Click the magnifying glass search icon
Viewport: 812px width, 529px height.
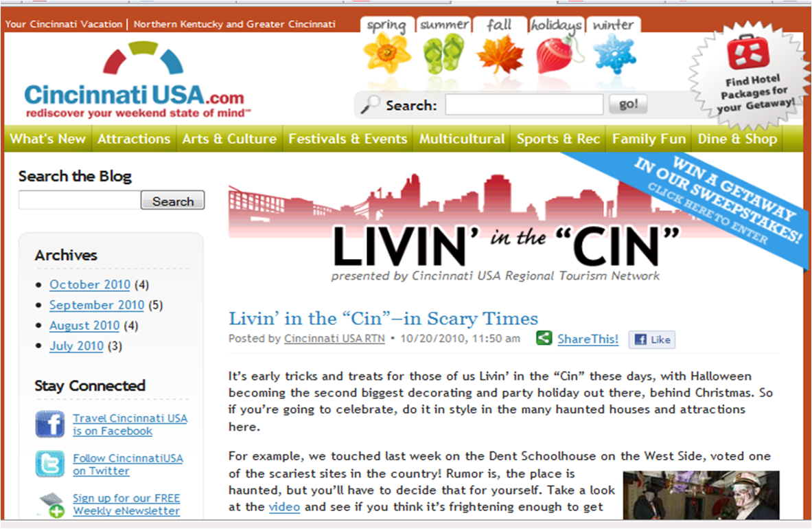(x=370, y=105)
